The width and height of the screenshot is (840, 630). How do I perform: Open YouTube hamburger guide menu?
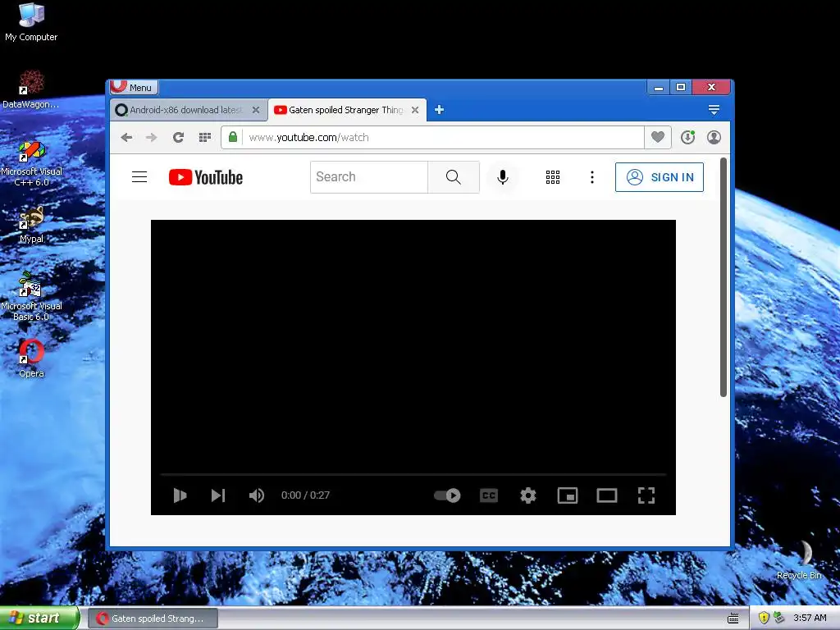point(139,177)
